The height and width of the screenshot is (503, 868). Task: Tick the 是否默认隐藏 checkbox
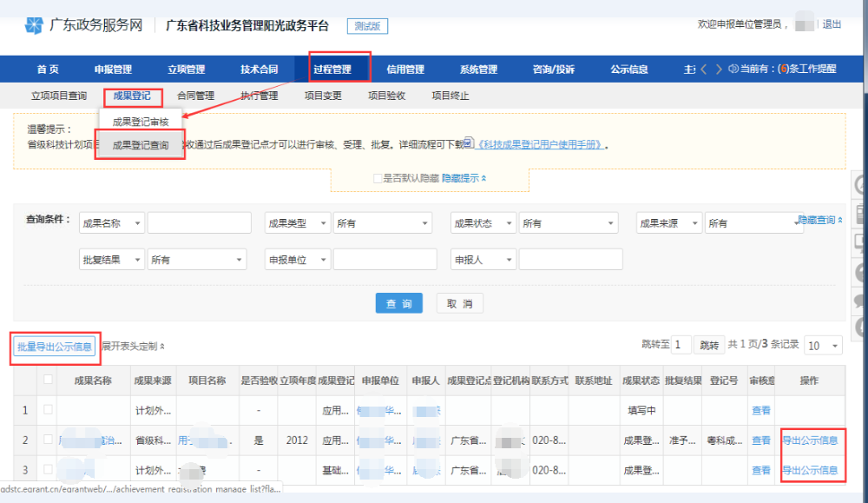378,178
